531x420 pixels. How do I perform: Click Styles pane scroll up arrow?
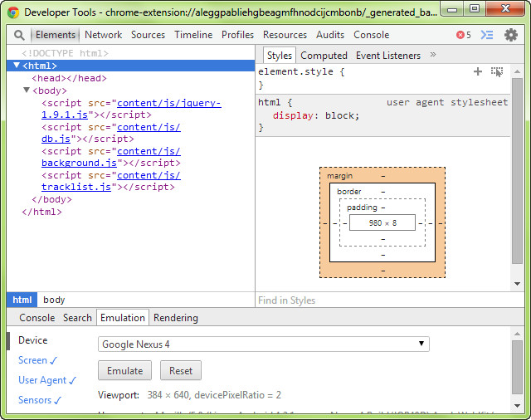[517, 71]
